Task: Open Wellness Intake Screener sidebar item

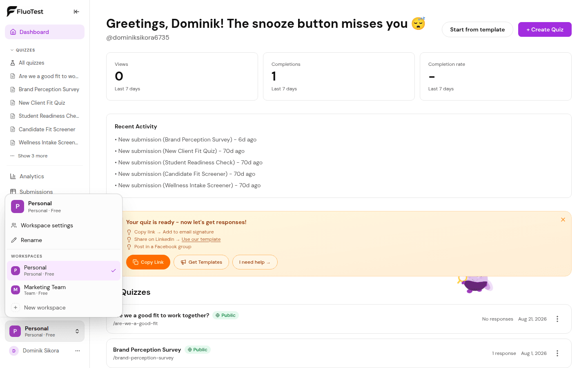Action: [x=45, y=142]
